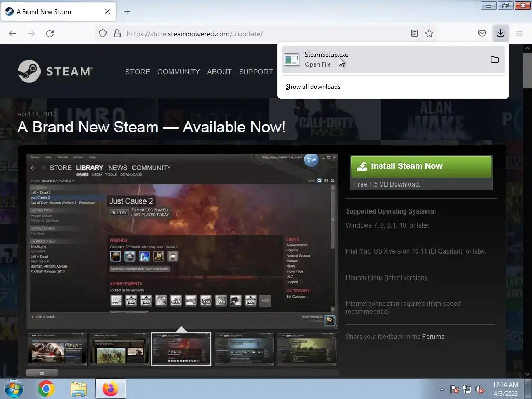The width and height of the screenshot is (532, 399).
Task: Click the thumbnail strip horizontal scrollbar handle
Action: click(42, 373)
